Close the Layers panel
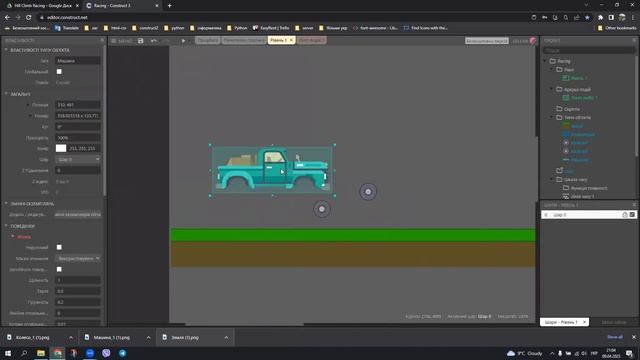The height and width of the screenshot is (360, 640). pos(634,204)
